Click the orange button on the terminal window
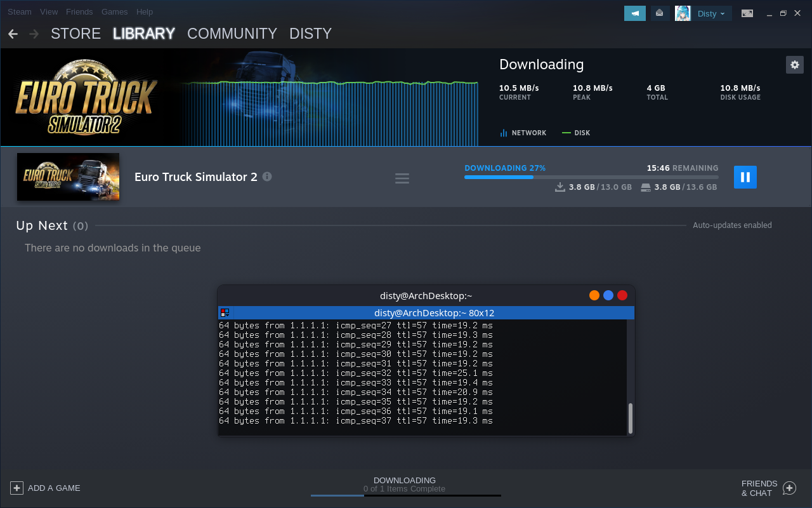Screen dimensions: 812x508 [x=594, y=295]
